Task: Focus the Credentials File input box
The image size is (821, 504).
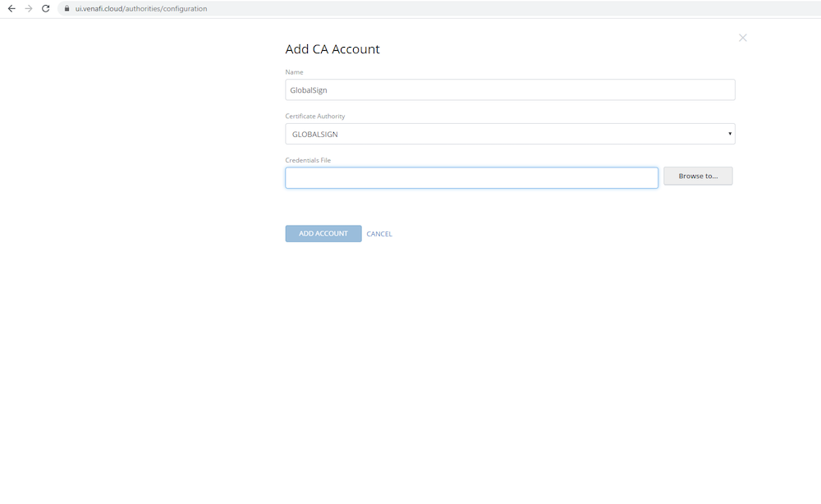Action: (x=471, y=178)
